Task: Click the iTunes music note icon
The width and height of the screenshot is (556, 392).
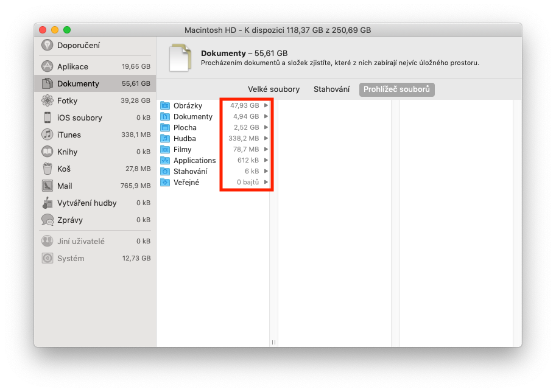Action: pyautogui.click(x=47, y=135)
